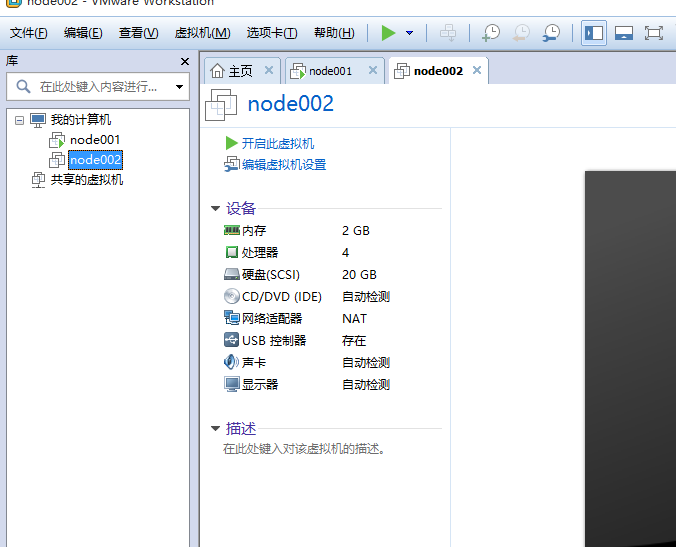Close the library panel

point(184,62)
